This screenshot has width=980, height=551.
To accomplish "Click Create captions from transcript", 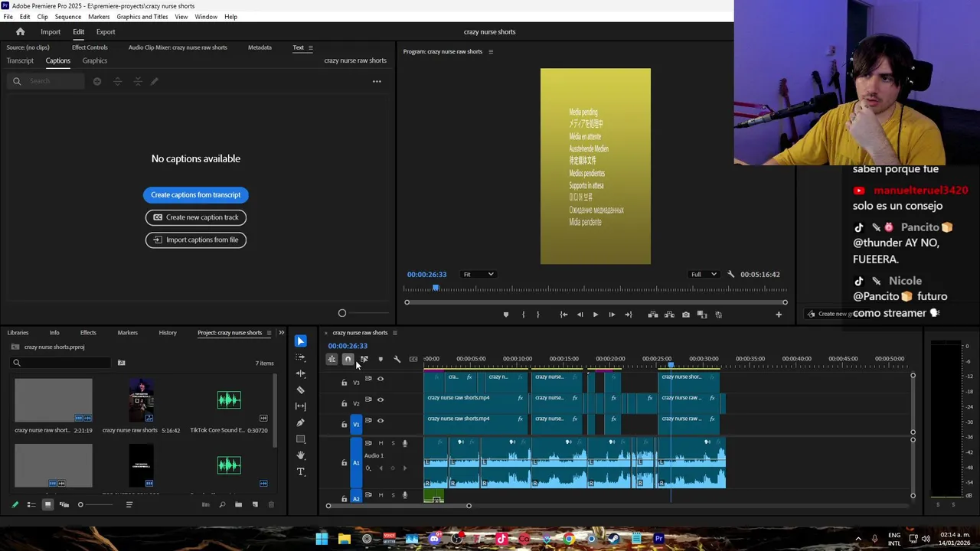I will click(196, 195).
